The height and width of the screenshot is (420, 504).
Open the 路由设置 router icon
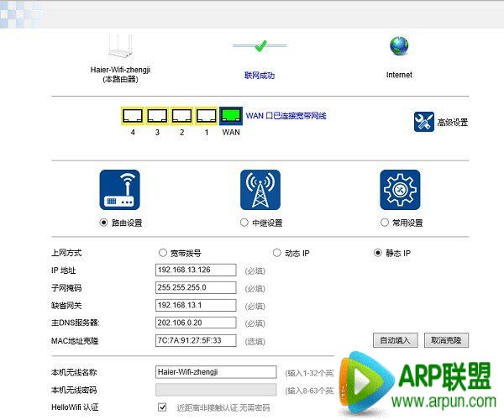(x=120, y=190)
